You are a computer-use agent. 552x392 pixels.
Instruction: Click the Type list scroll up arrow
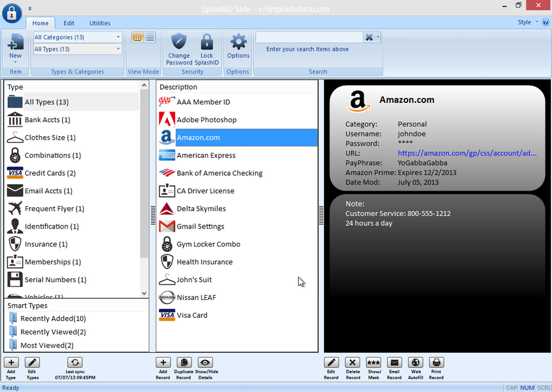pyautogui.click(x=144, y=86)
